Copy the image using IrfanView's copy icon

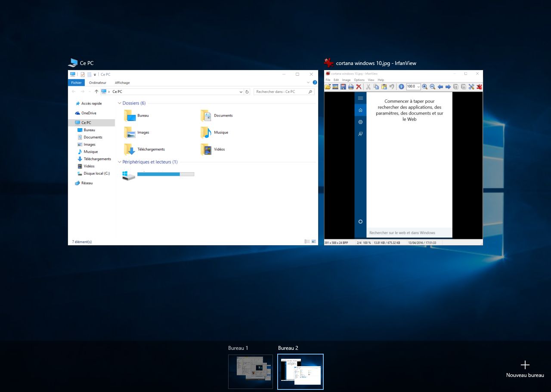pos(376,86)
